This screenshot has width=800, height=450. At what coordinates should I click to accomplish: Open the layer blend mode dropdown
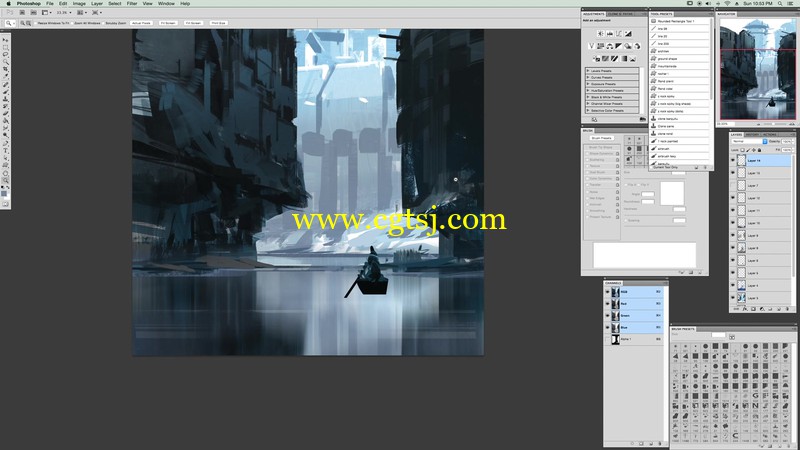pyautogui.click(x=749, y=141)
